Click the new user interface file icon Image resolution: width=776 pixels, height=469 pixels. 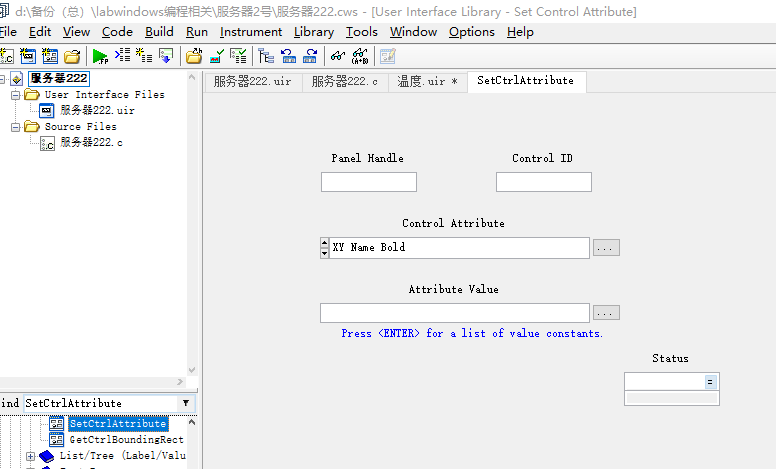[x=28, y=56]
